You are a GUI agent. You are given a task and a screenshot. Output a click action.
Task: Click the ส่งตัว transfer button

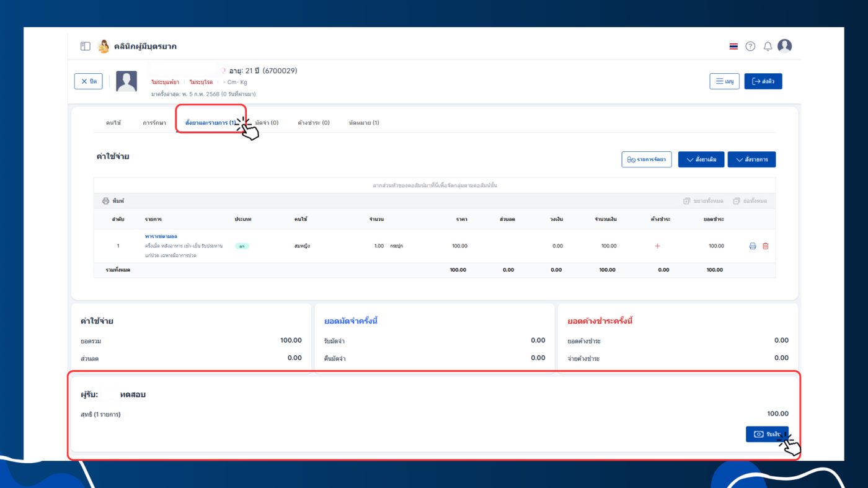[x=763, y=81]
